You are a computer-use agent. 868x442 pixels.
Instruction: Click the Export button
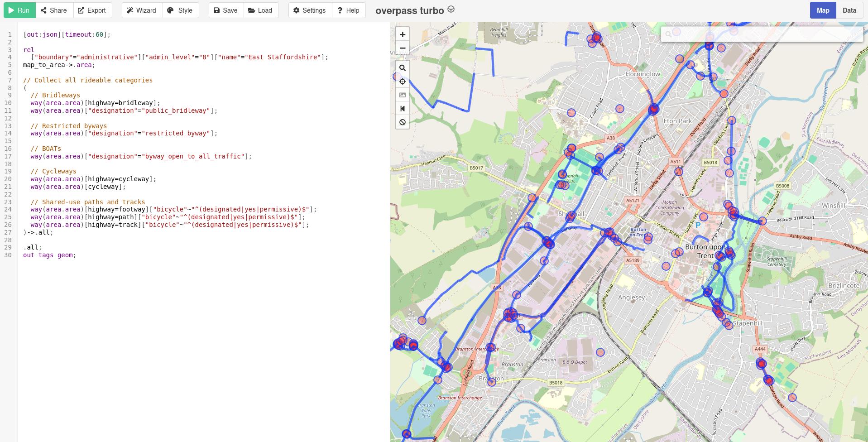click(92, 10)
